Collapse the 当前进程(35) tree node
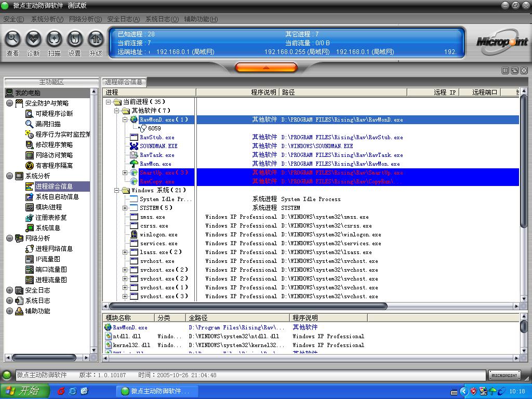The width and height of the screenshot is (532, 399). (x=108, y=102)
